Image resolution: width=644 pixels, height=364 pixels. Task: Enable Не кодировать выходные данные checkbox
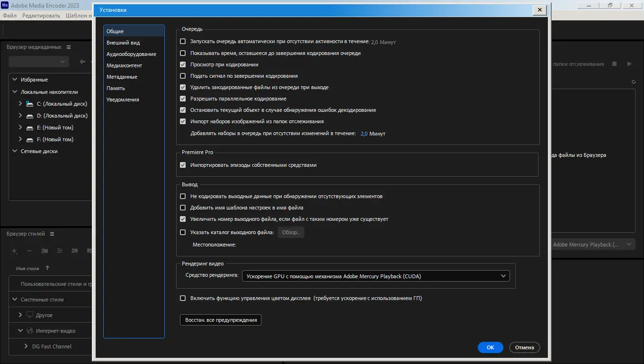tap(183, 196)
